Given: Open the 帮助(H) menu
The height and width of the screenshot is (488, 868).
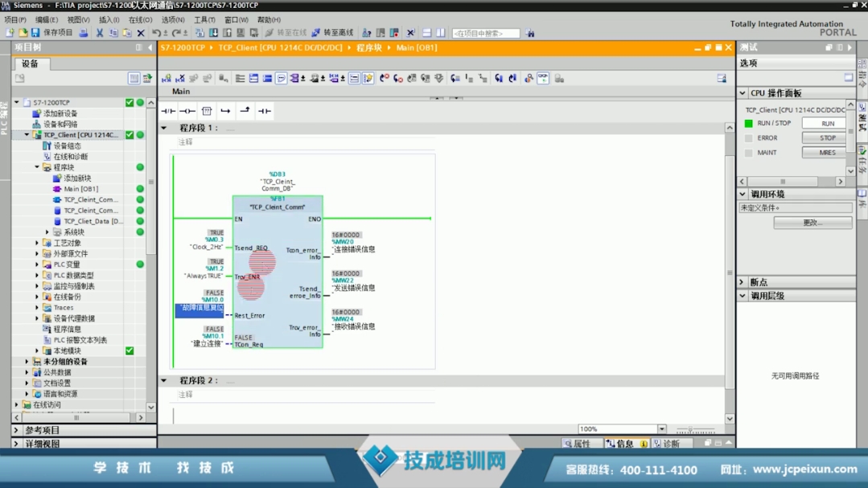Looking at the screenshot, I should click(269, 19).
